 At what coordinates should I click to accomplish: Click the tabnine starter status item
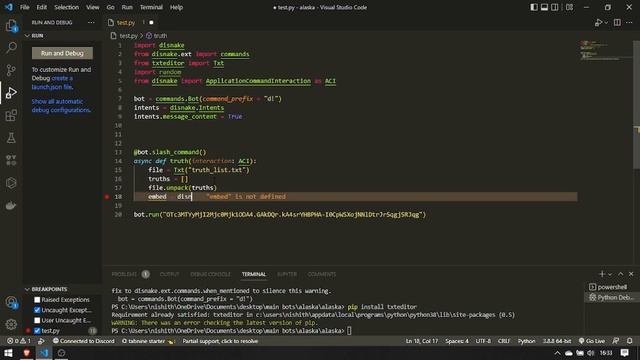point(148,341)
